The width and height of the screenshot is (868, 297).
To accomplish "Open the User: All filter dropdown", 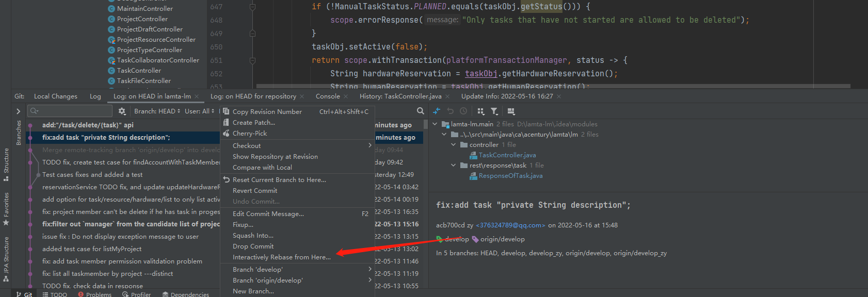I will click(x=199, y=111).
